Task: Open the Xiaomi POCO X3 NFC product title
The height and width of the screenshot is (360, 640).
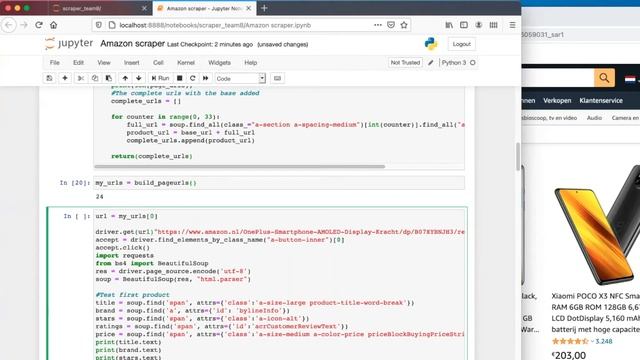Action: [x=596, y=313]
